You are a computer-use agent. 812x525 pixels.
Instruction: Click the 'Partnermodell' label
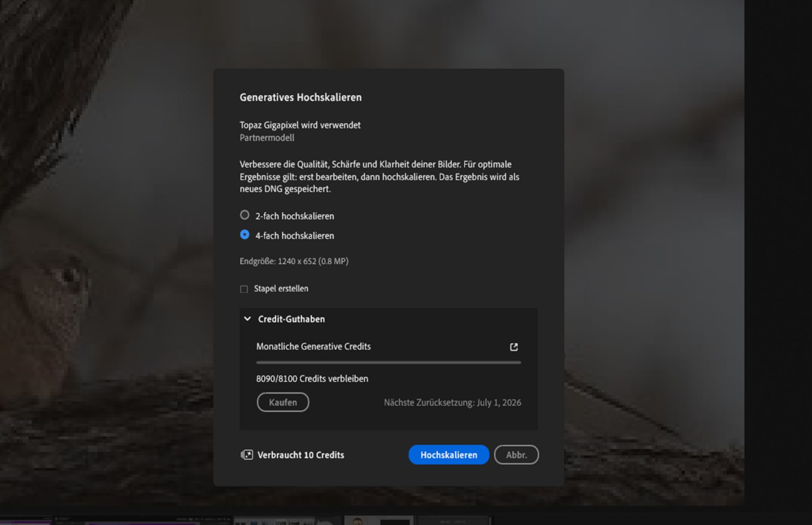[x=267, y=138]
